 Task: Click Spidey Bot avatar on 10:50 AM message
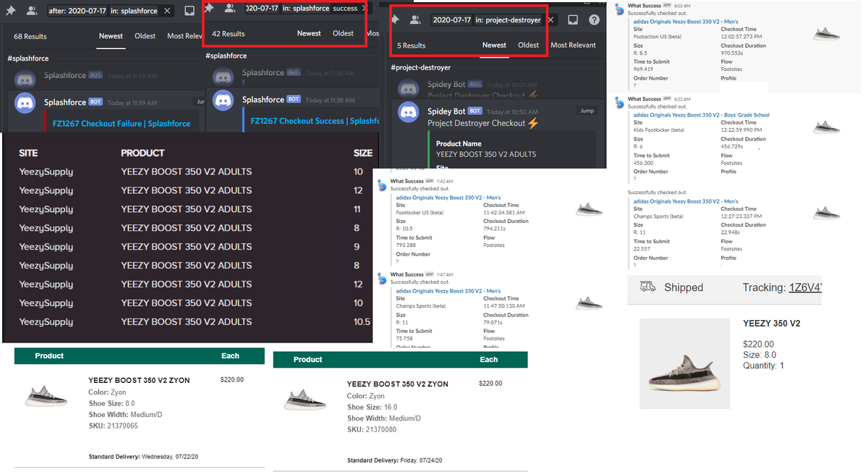pos(409,113)
